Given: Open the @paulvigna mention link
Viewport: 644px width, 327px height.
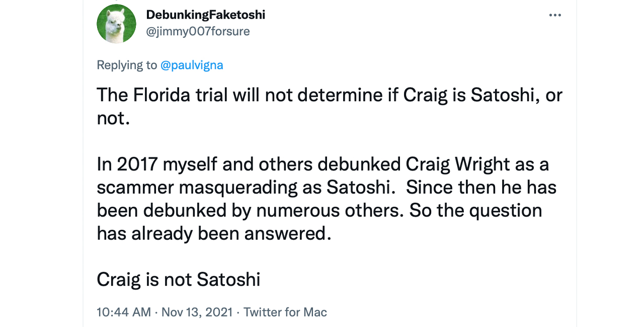Looking at the screenshot, I should [192, 65].
